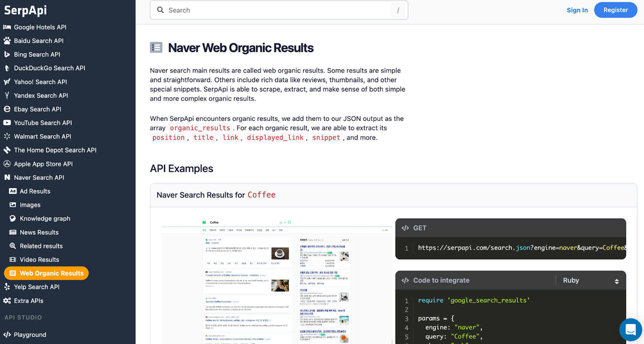Select Video Results
Image resolution: width=644 pixels, height=344 pixels.
[39, 259]
